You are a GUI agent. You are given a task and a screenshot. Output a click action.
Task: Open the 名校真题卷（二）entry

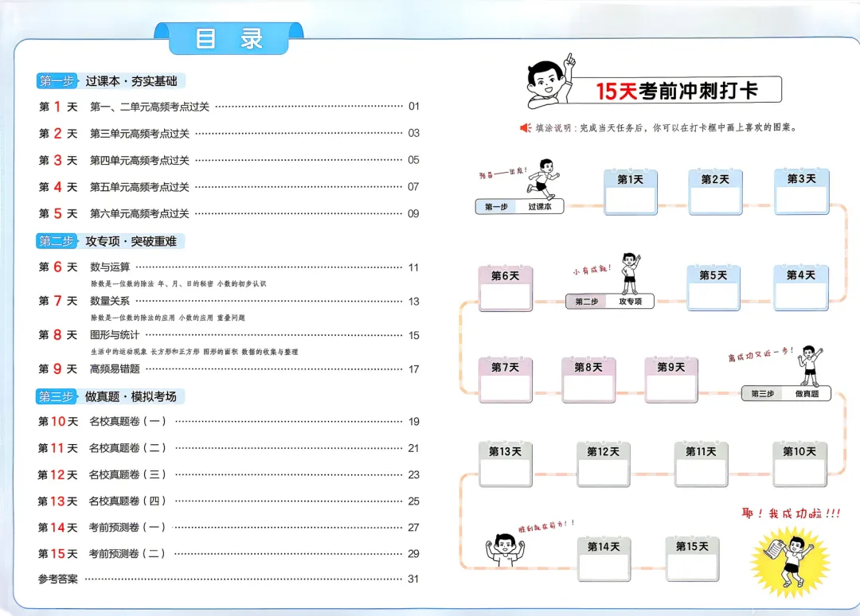pos(229,448)
